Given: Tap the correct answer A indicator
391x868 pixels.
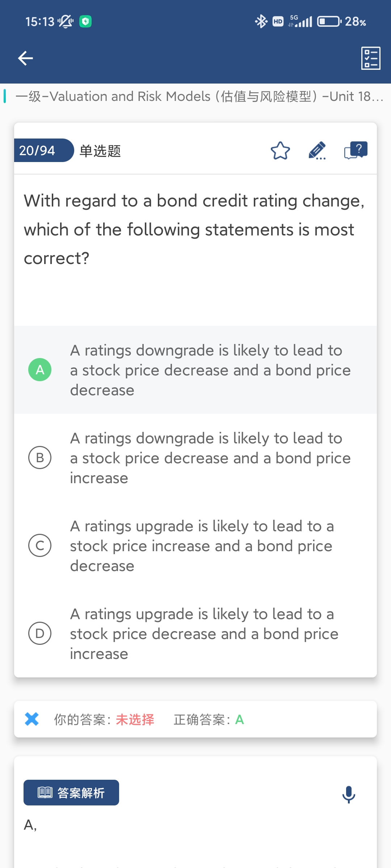Looking at the screenshot, I should coord(239,720).
